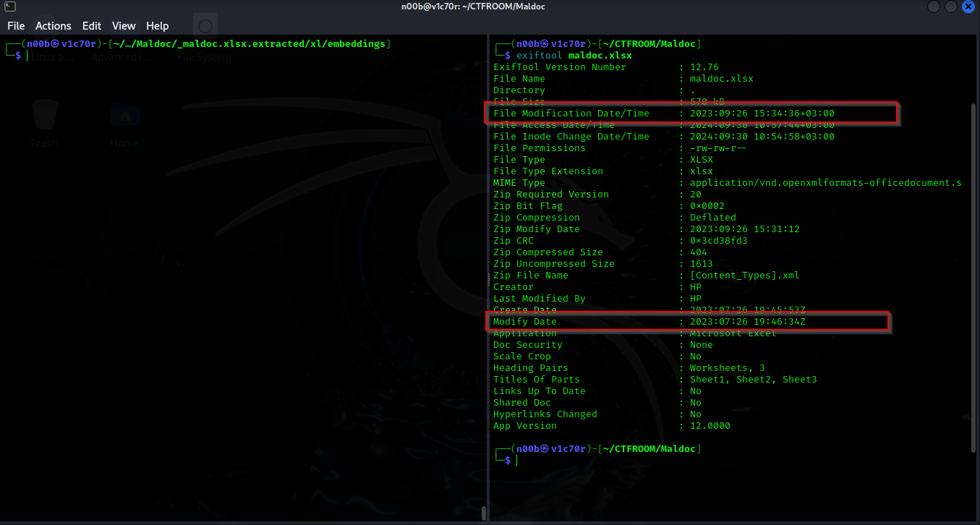Click the Doc Security value None
The image size is (980, 525).
701,345
